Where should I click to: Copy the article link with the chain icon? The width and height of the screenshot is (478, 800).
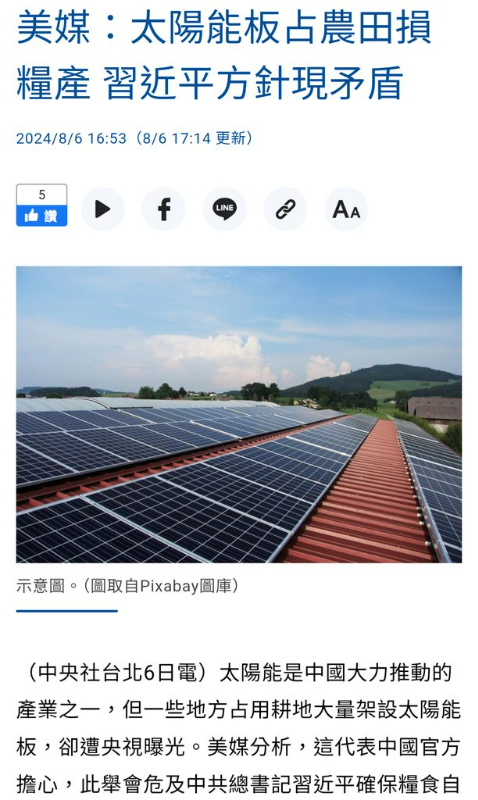point(285,209)
